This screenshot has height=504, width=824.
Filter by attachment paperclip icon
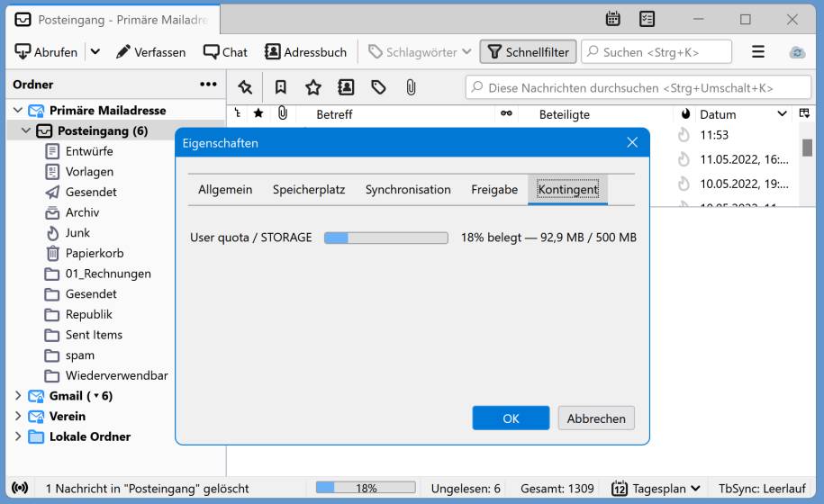point(411,87)
